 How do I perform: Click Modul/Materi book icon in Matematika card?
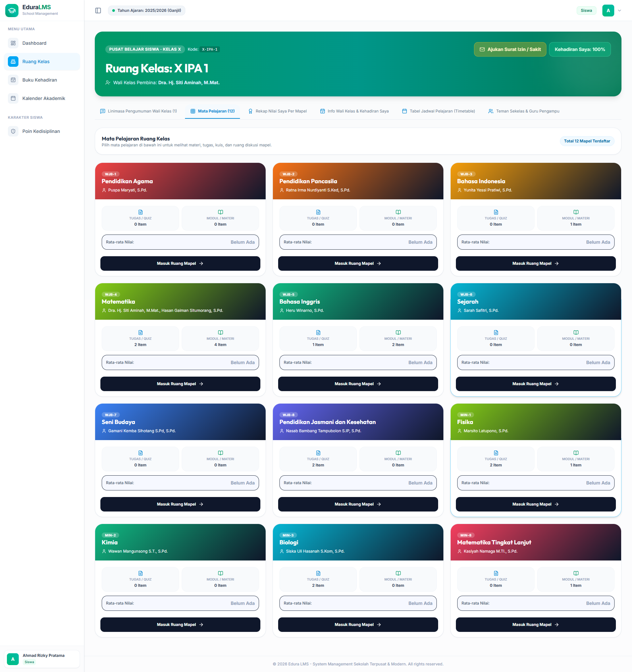coord(220,333)
